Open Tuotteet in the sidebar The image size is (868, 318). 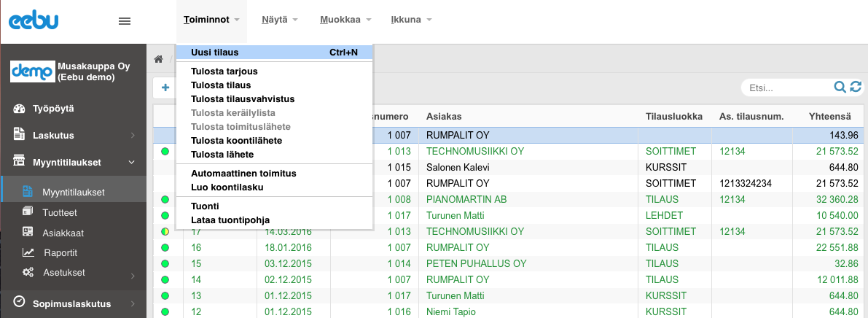(60, 212)
